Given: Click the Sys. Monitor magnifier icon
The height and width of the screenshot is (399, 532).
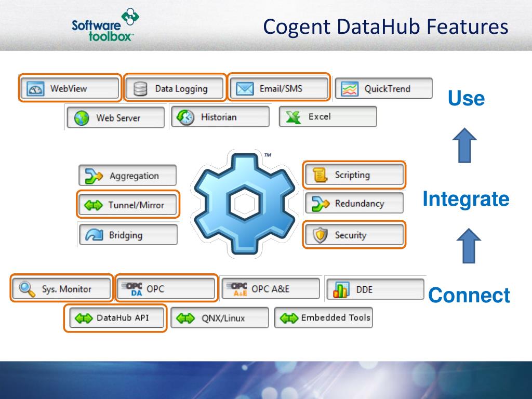Looking at the screenshot, I should point(27,289).
